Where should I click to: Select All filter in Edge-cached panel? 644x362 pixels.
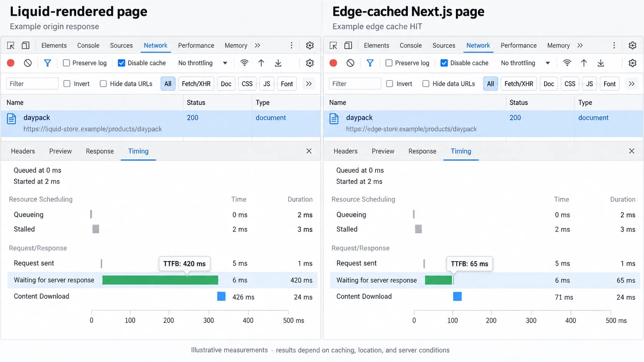(490, 83)
